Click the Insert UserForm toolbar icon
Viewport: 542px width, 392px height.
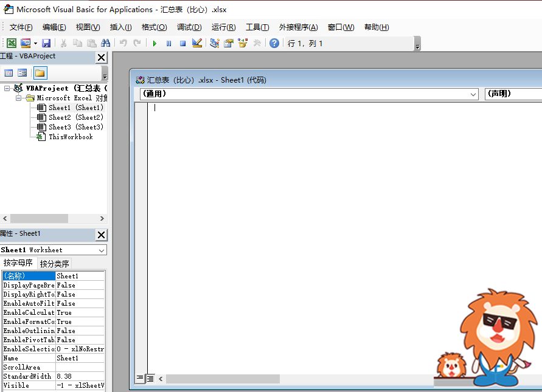[x=25, y=43]
